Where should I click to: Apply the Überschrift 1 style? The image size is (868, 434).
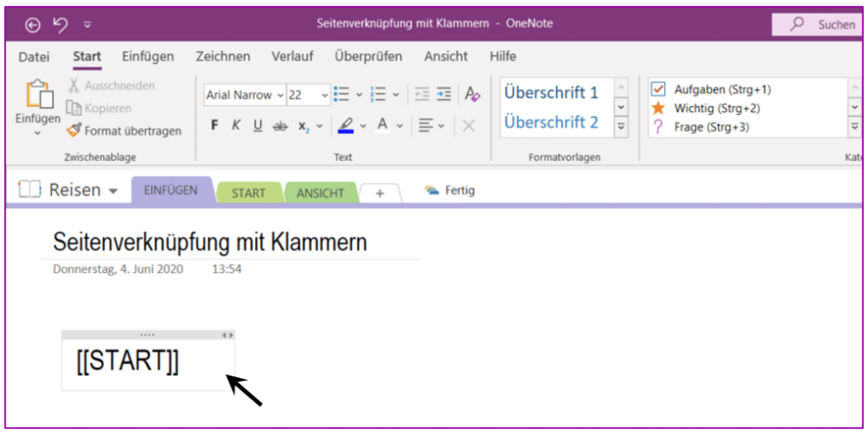point(551,93)
